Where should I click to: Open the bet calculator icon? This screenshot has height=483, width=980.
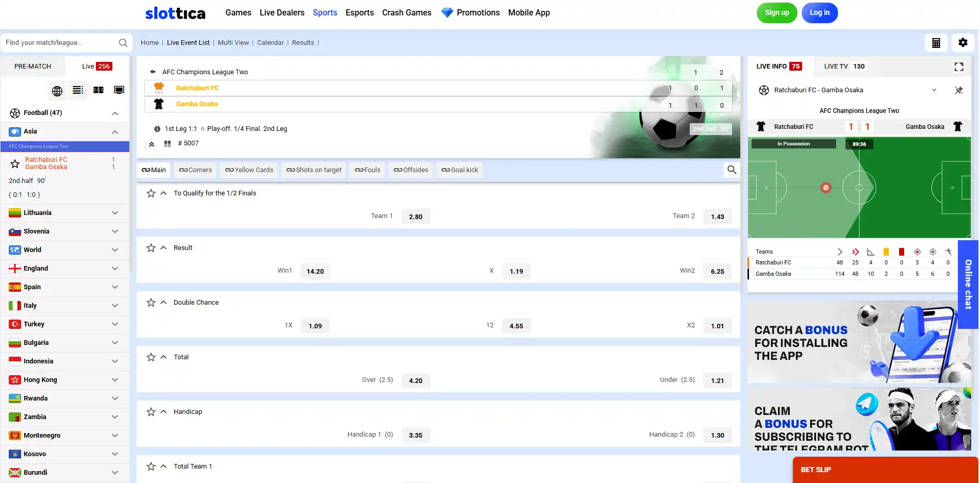click(936, 43)
